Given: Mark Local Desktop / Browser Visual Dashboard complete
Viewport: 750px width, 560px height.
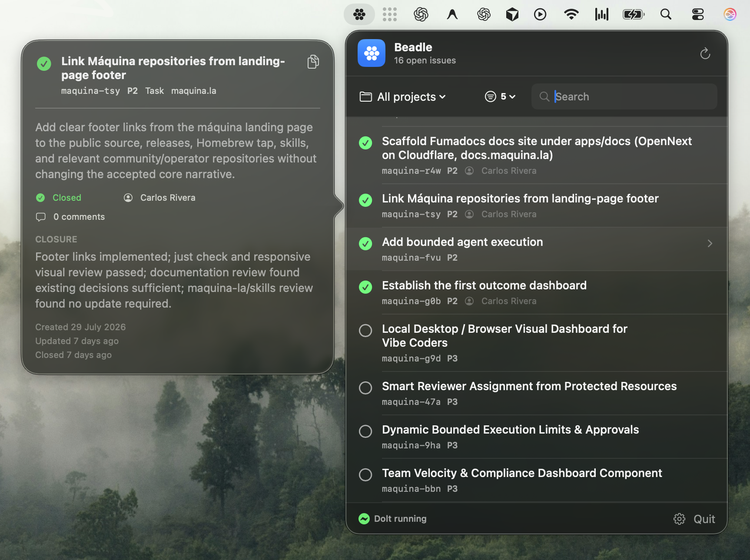Looking at the screenshot, I should 365,330.
